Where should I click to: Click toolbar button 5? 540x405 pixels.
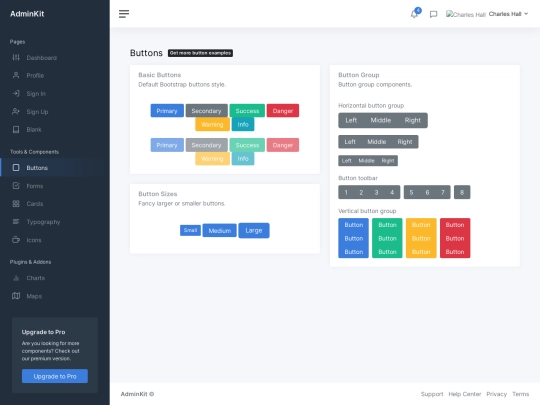point(411,192)
